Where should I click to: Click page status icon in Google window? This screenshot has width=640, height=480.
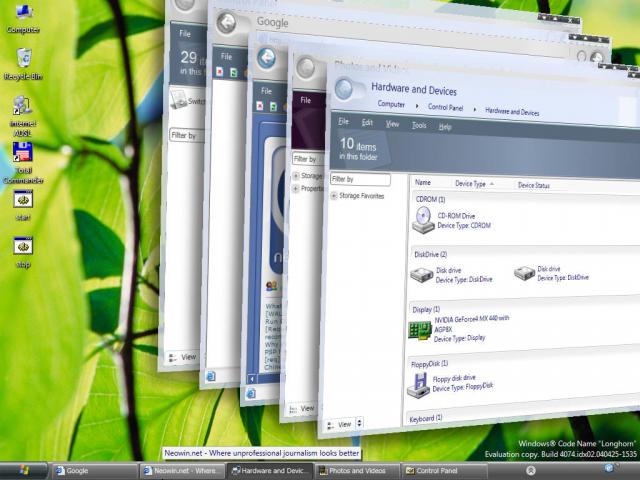211,376
